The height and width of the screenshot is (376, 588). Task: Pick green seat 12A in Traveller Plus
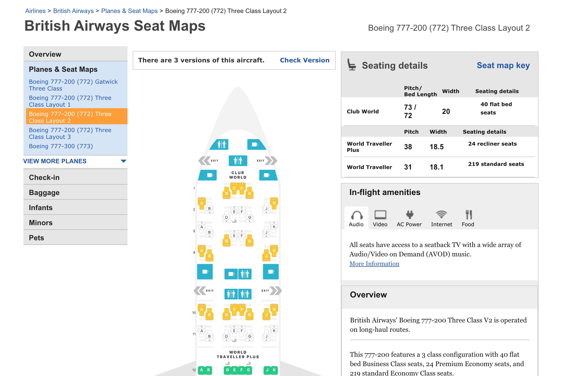[x=201, y=370]
